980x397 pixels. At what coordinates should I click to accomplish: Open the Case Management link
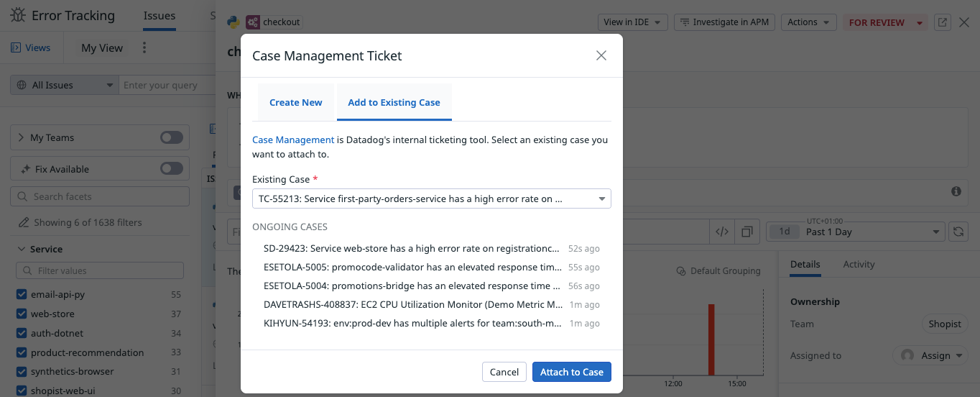293,140
